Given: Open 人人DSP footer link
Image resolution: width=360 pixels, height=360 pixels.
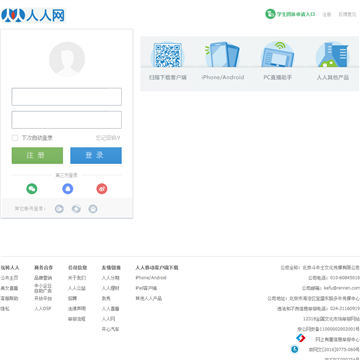Looking at the screenshot, I should point(43,309).
